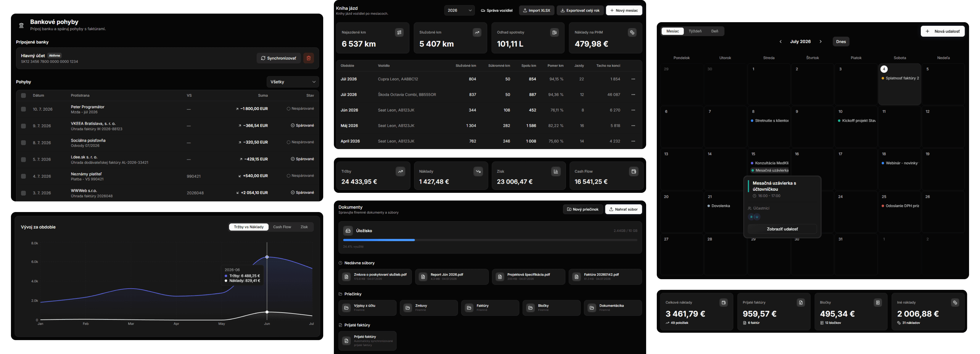Click Import XLSX button
Screen dimensions: 980x354
click(536, 10)
